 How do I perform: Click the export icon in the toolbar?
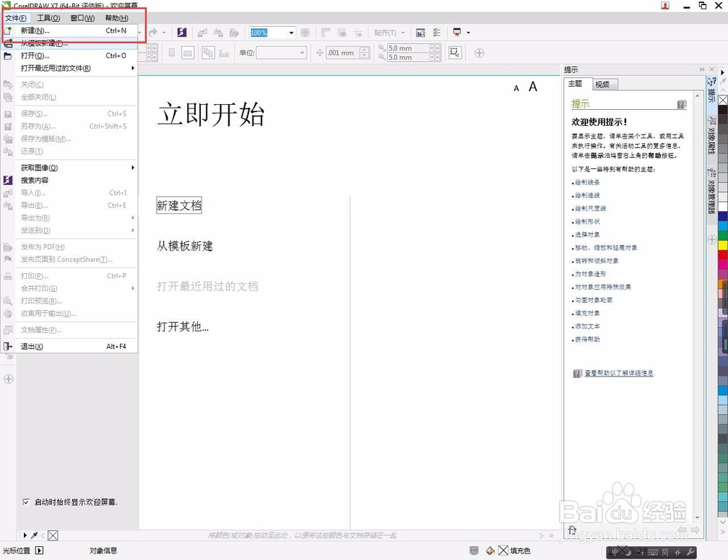pyautogui.click(x=218, y=33)
